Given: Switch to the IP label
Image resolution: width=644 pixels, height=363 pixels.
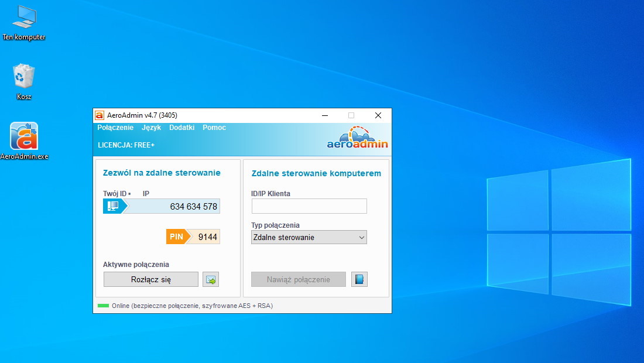Looking at the screenshot, I should point(146,193).
